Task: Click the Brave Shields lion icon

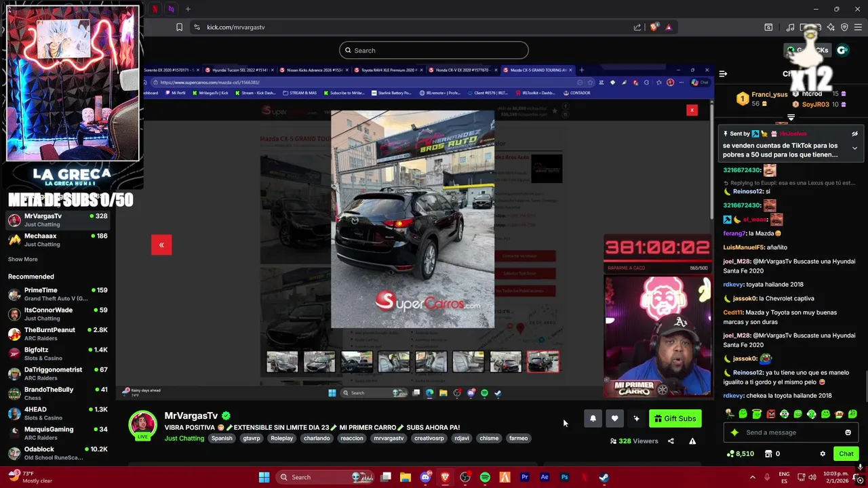Action: click(654, 27)
